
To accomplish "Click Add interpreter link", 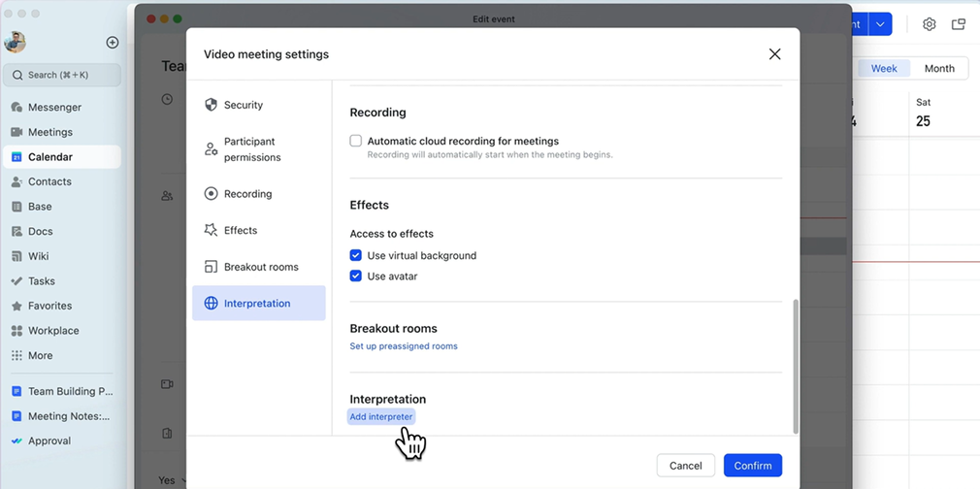I will (x=381, y=417).
